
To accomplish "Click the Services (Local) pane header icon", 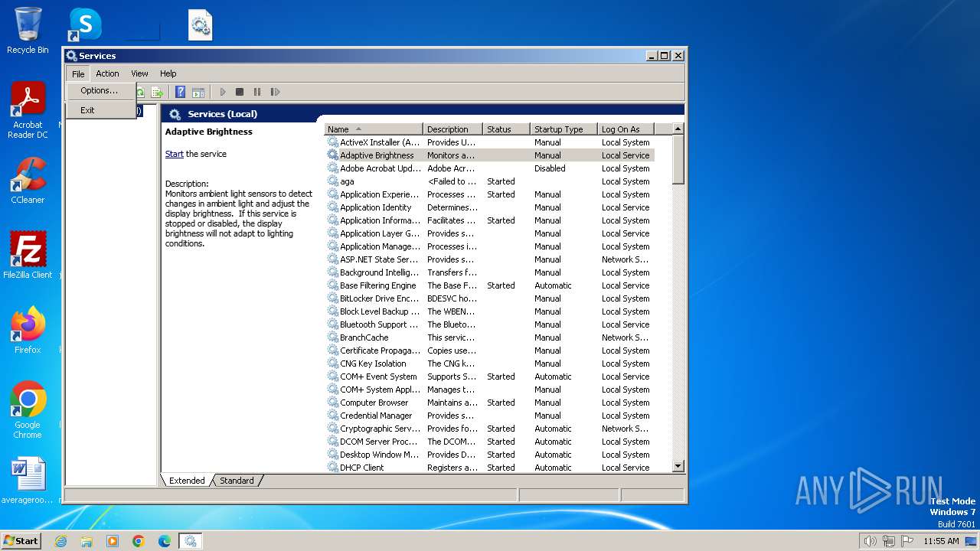I will point(175,114).
